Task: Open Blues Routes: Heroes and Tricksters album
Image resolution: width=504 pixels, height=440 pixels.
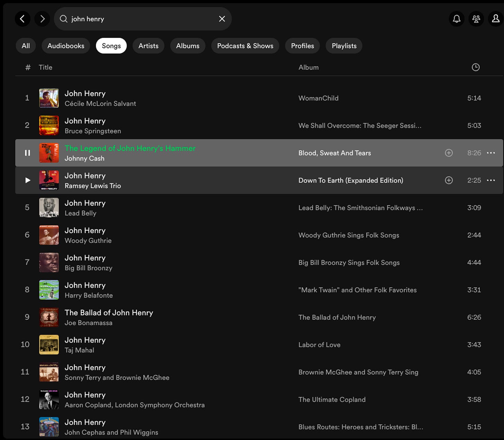Action: [361, 426]
